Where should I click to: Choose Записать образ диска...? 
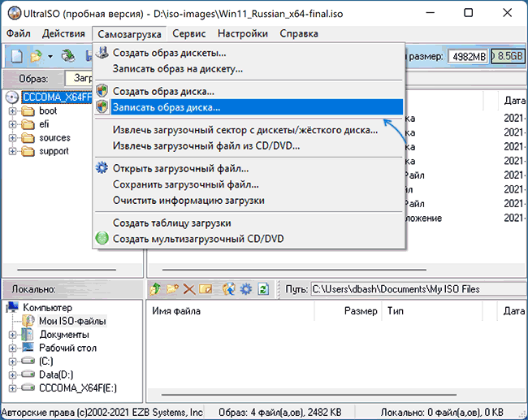(249, 107)
